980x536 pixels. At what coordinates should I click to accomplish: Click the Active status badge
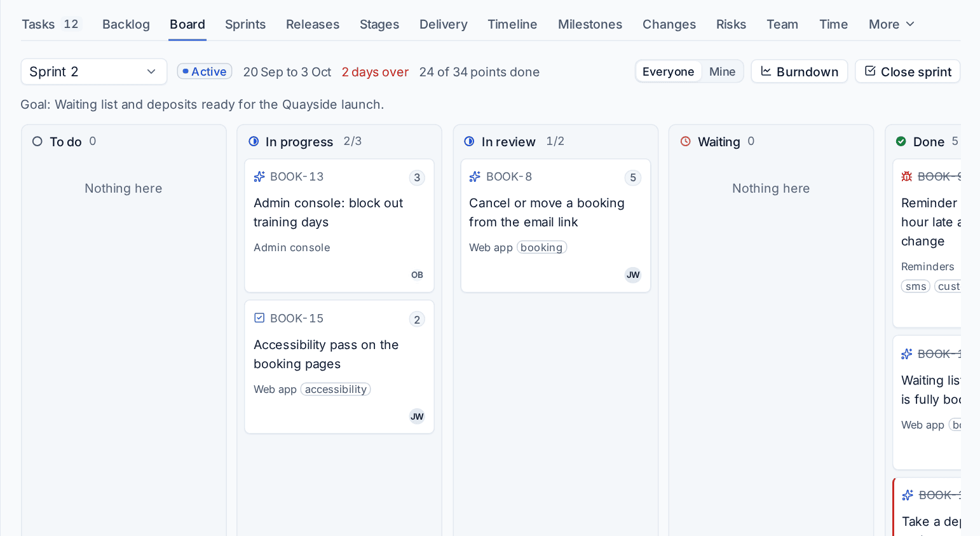click(205, 72)
